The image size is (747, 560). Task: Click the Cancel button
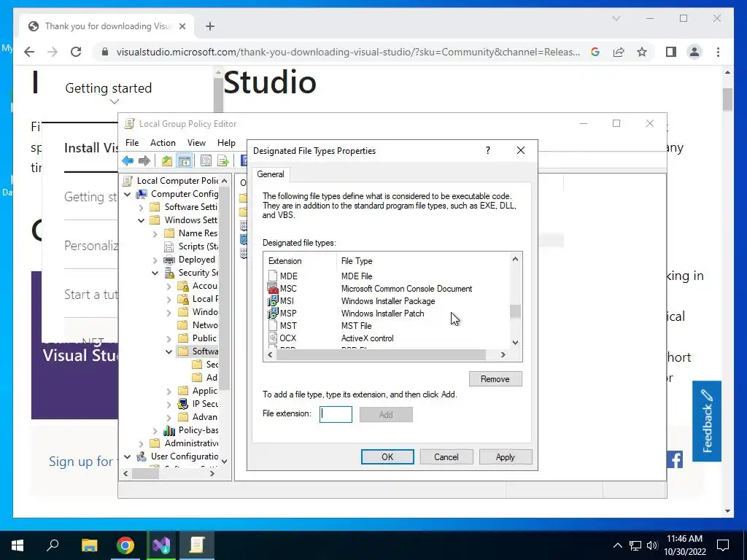[446, 456]
